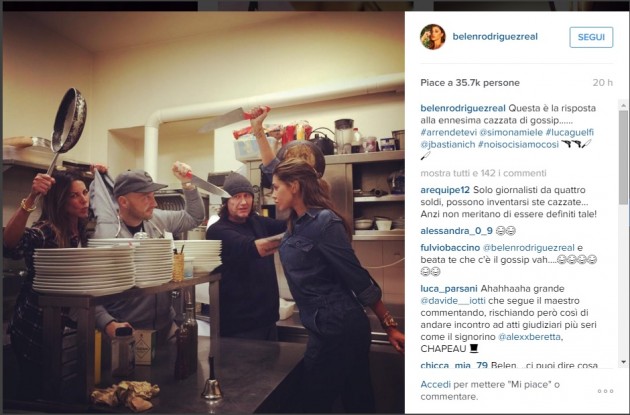Click the kitchen photo of the post
630x415 pixels.
(x=204, y=212)
